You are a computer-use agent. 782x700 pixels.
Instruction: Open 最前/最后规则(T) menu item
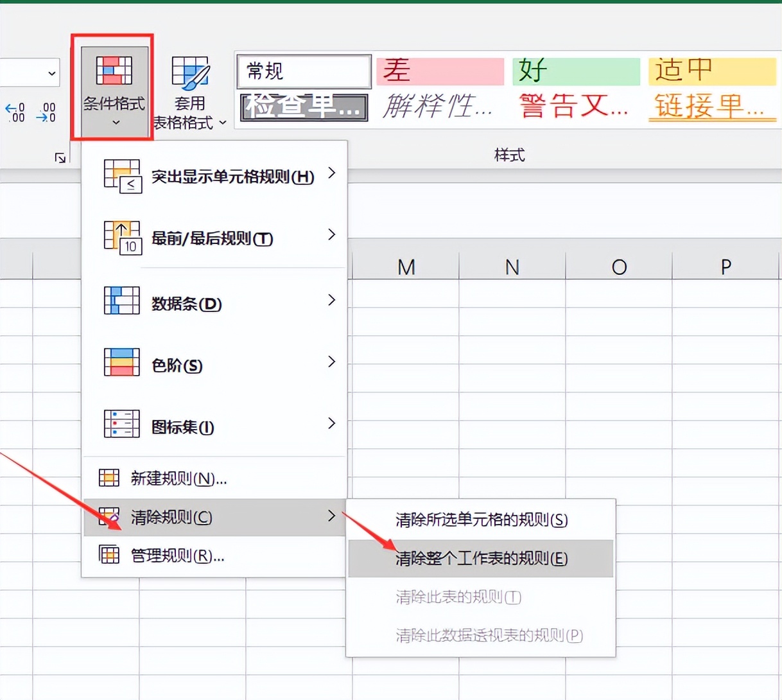214,238
